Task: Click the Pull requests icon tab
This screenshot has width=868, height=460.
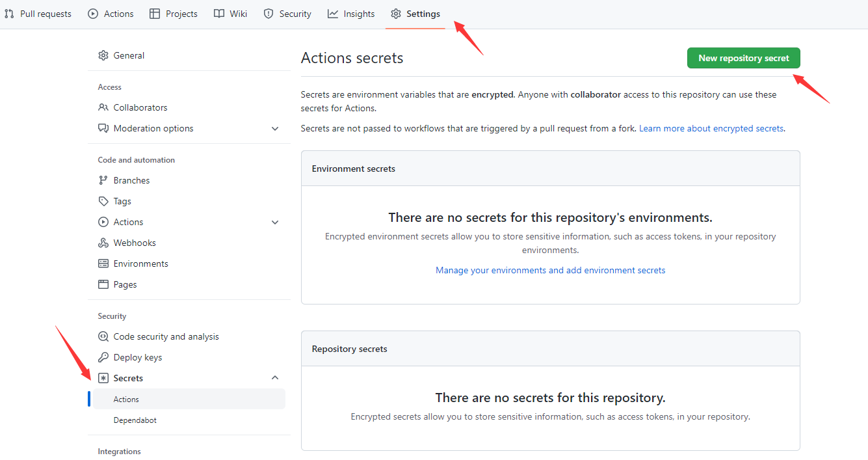Action: pyautogui.click(x=9, y=13)
